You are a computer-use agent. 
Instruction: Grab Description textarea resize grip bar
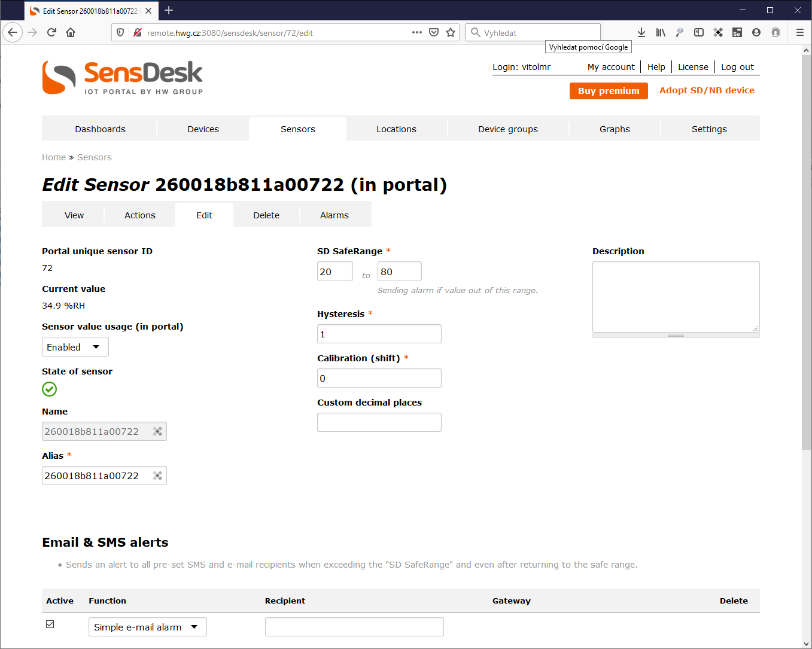coord(676,336)
